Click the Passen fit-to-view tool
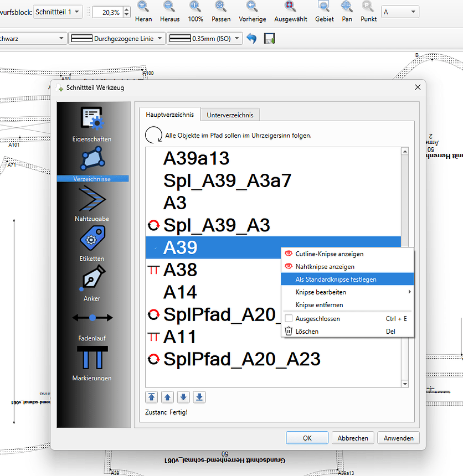This screenshot has width=463, height=476. click(x=221, y=12)
